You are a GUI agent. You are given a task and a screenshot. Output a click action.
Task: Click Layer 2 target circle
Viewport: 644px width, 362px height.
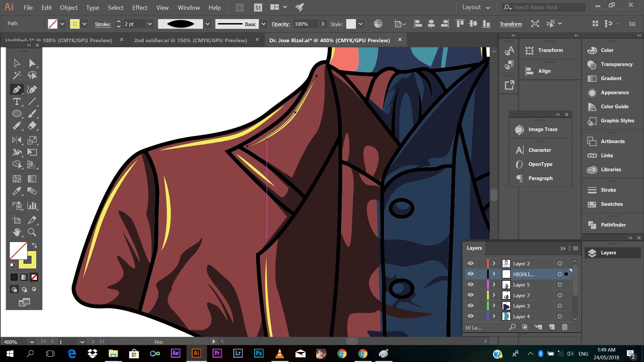tap(560, 263)
